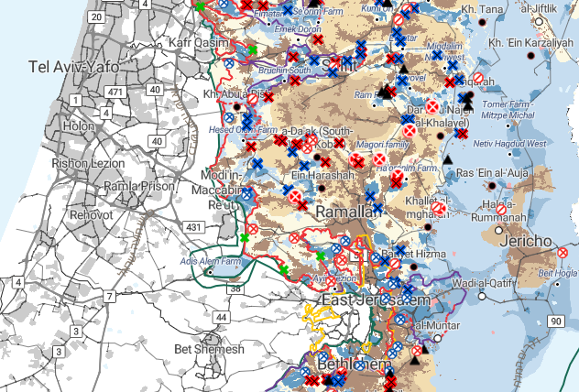Click the East Jerusalem label
579x392 pixels.
point(377,299)
